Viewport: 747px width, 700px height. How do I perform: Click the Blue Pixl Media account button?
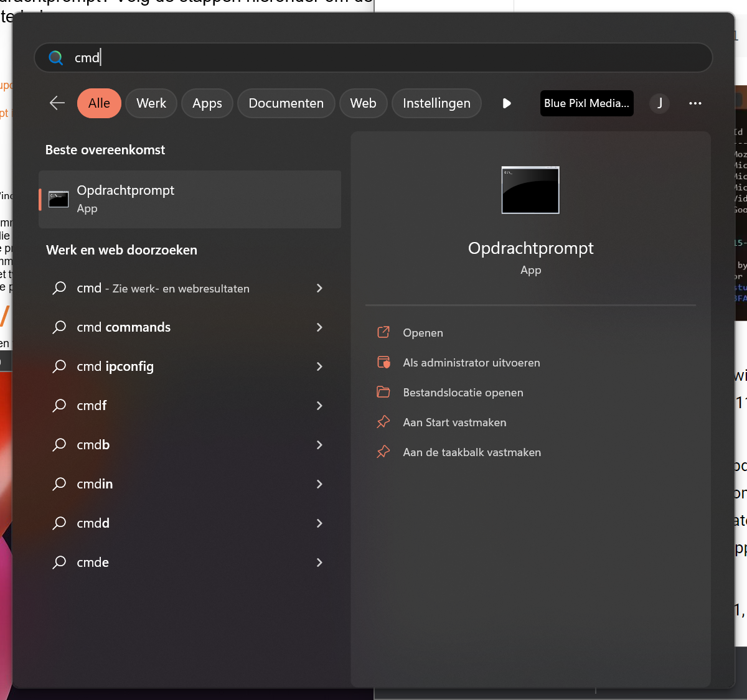click(x=586, y=103)
